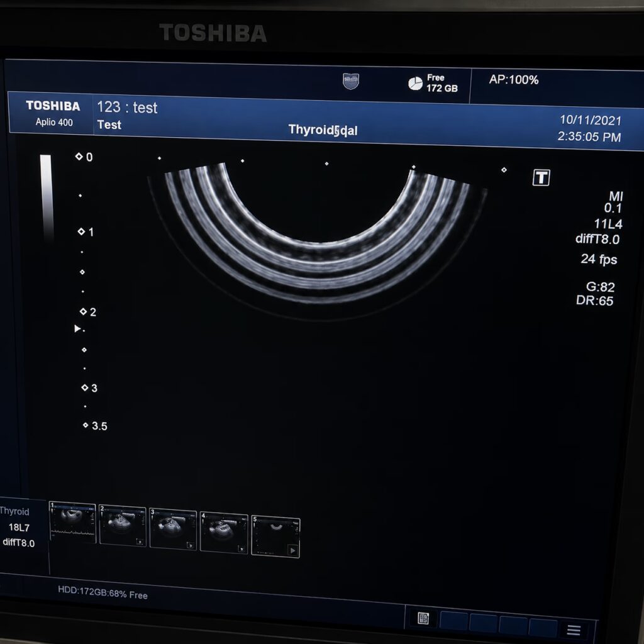Click the 'Free 172 GB' storage text
The height and width of the screenshot is (644, 644).
point(442,83)
